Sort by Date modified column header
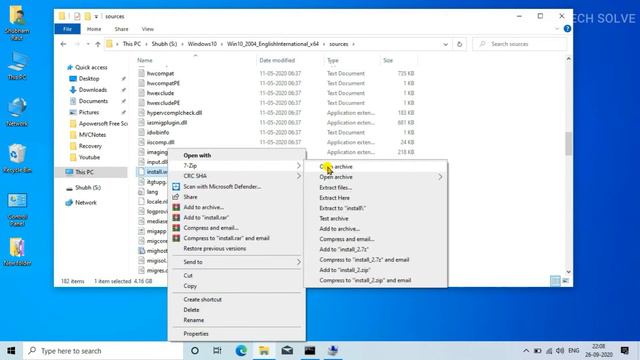 tap(277, 60)
